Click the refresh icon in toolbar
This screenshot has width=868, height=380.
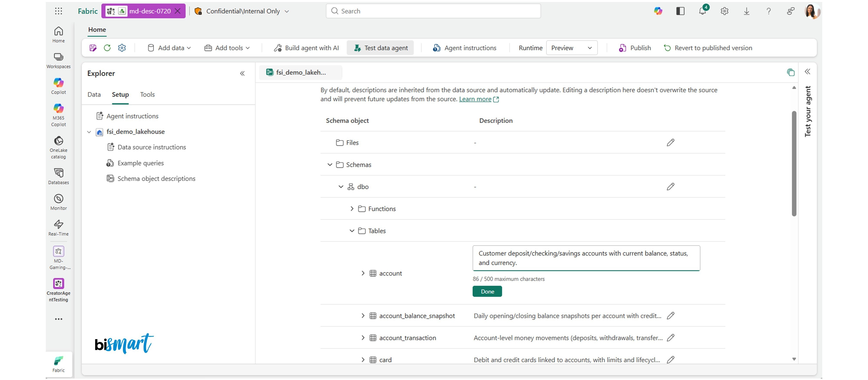click(107, 48)
